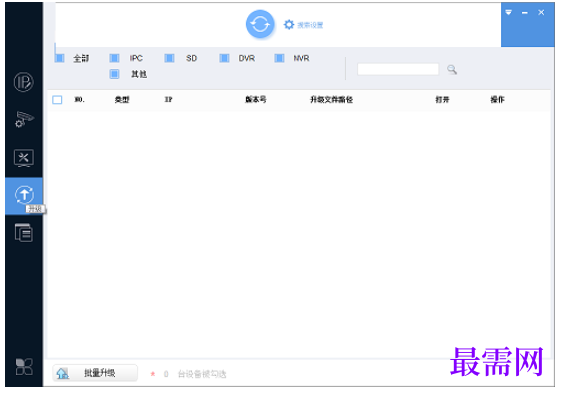
Task: Open the system tools monitor sidebar icon
Action: (x=24, y=158)
